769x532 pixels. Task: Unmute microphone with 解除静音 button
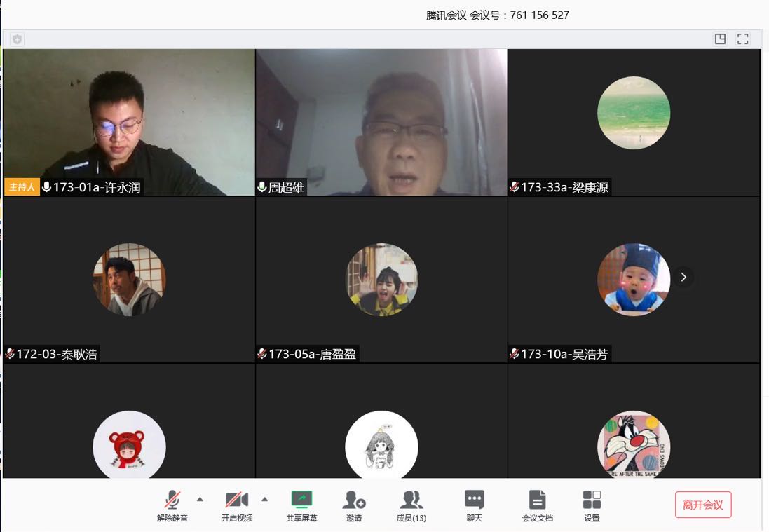click(x=172, y=505)
